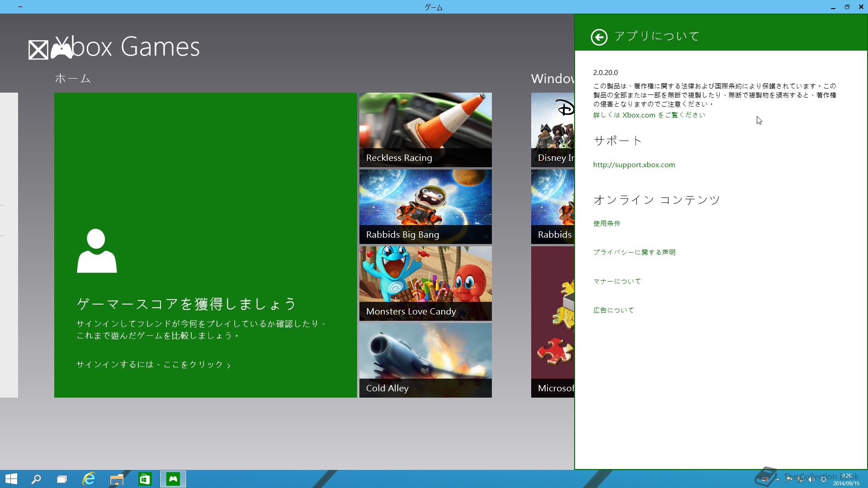Select the Games app taskbar icon
868x488 pixels.
point(173,479)
